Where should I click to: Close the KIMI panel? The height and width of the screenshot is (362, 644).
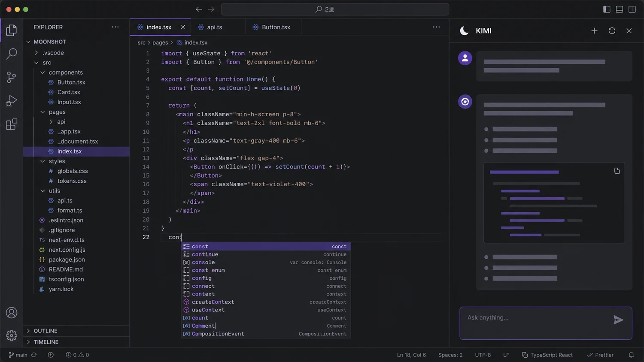(x=629, y=31)
